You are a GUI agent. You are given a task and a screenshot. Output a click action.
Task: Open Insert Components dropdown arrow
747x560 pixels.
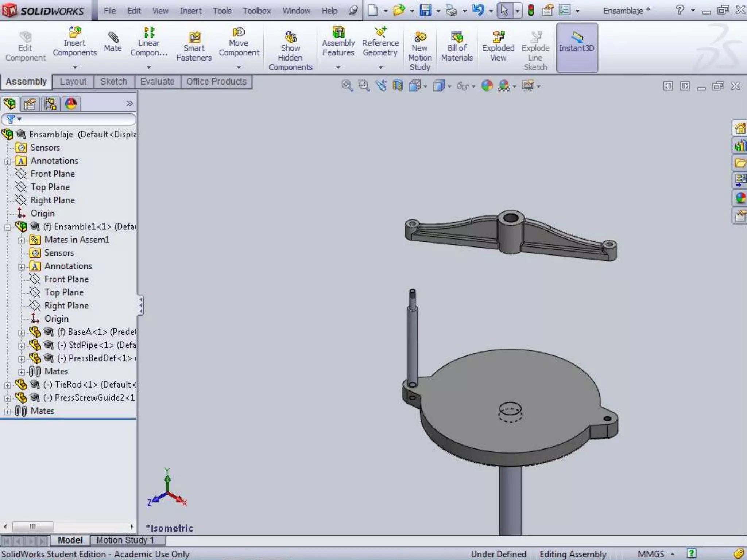(75, 67)
